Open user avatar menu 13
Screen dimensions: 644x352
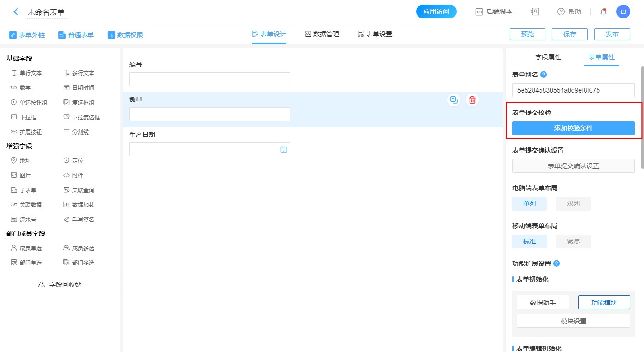click(623, 12)
